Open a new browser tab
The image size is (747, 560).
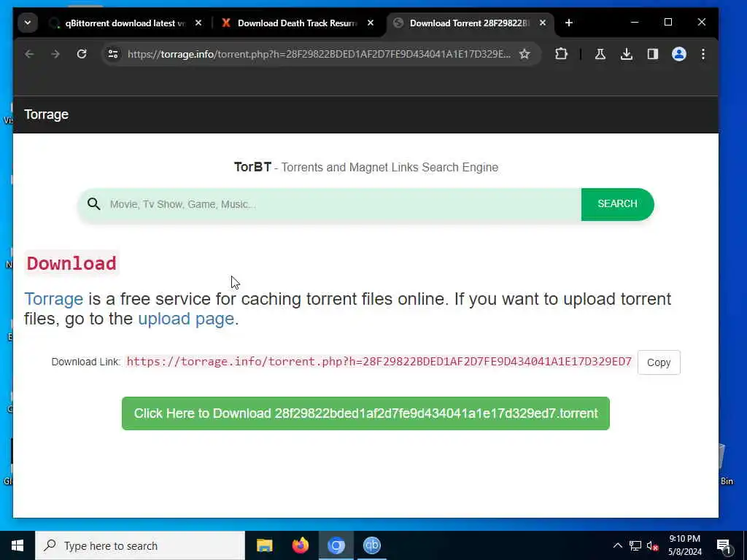[569, 23]
